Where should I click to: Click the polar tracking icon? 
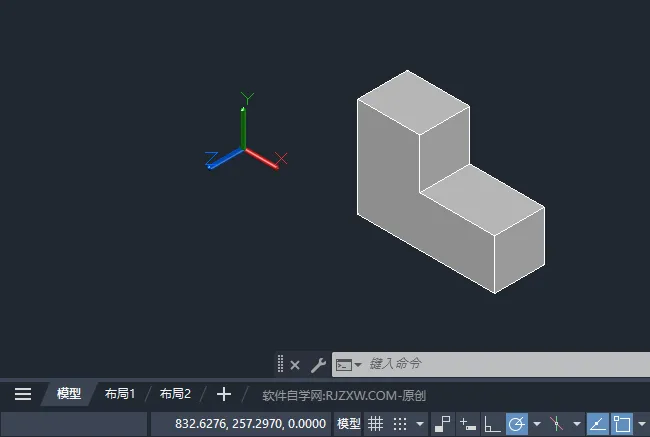(x=517, y=424)
